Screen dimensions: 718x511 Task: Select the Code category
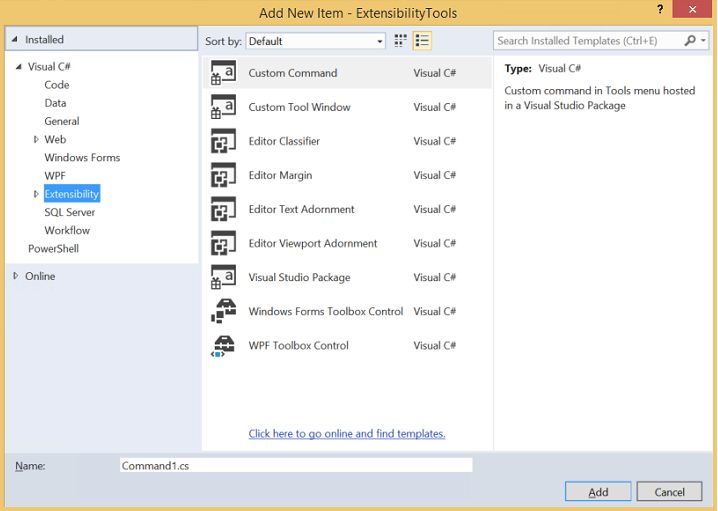pyautogui.click(x=57, y=85)
